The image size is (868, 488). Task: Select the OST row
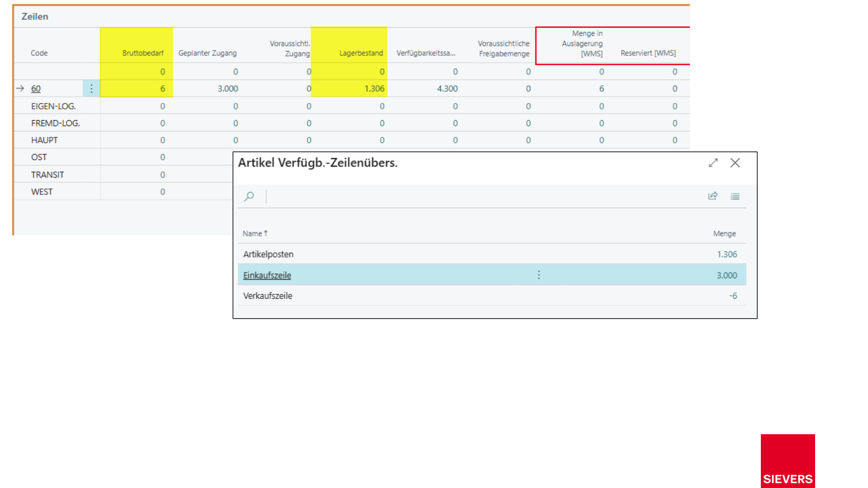click(x=123, y=157)
